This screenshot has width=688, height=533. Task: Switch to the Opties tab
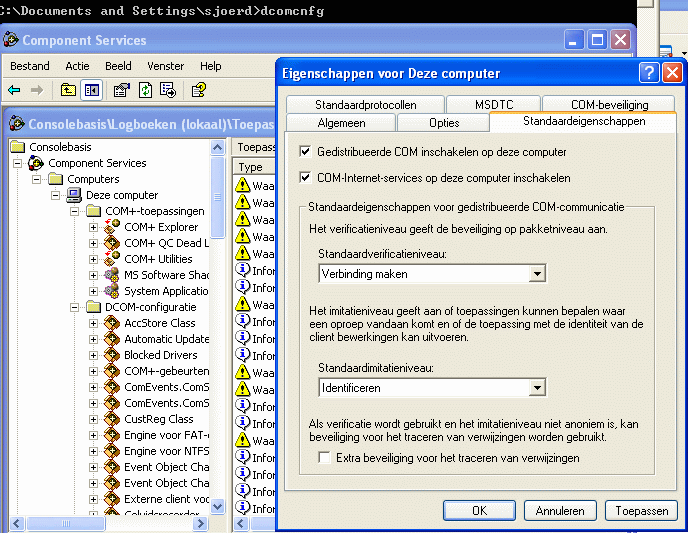[444, 123]
